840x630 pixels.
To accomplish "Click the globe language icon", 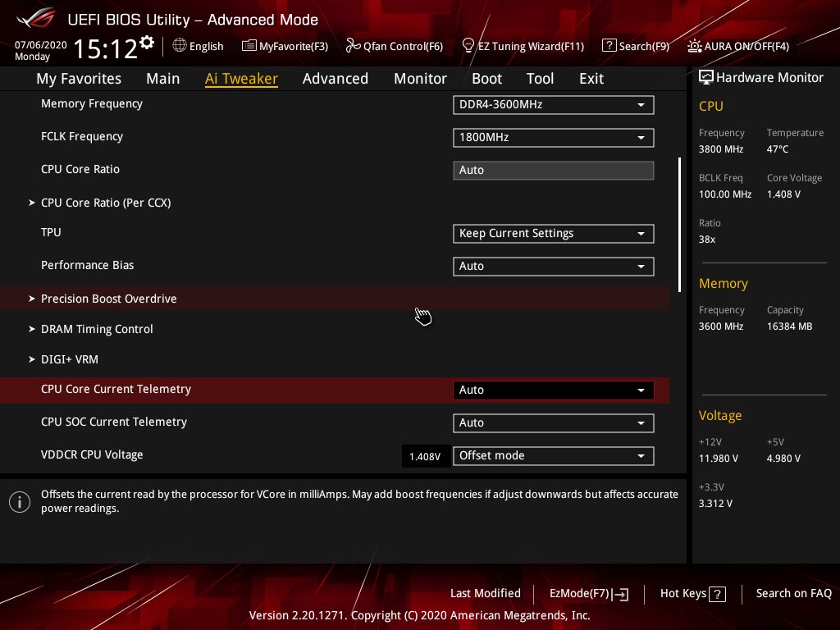I will 180,46.
